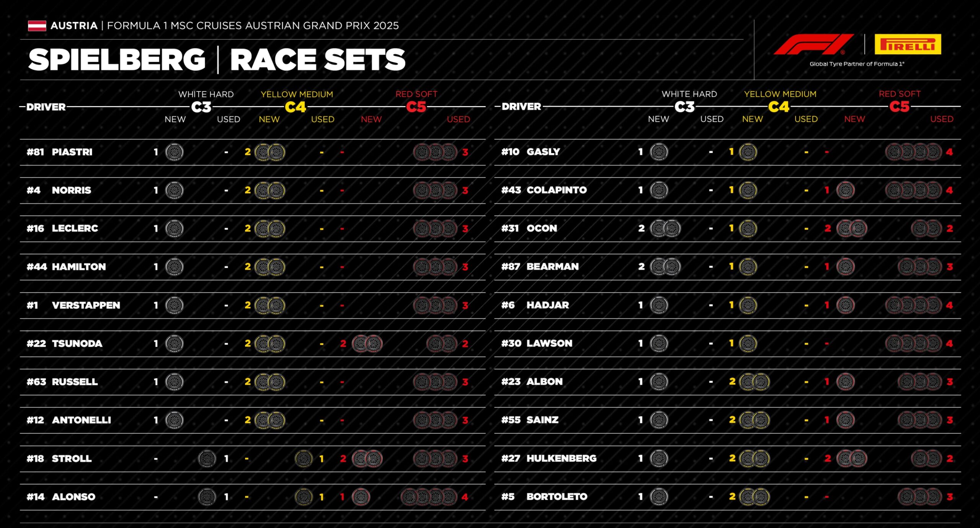Click the SPIELBERG title text

pos(117,60)
